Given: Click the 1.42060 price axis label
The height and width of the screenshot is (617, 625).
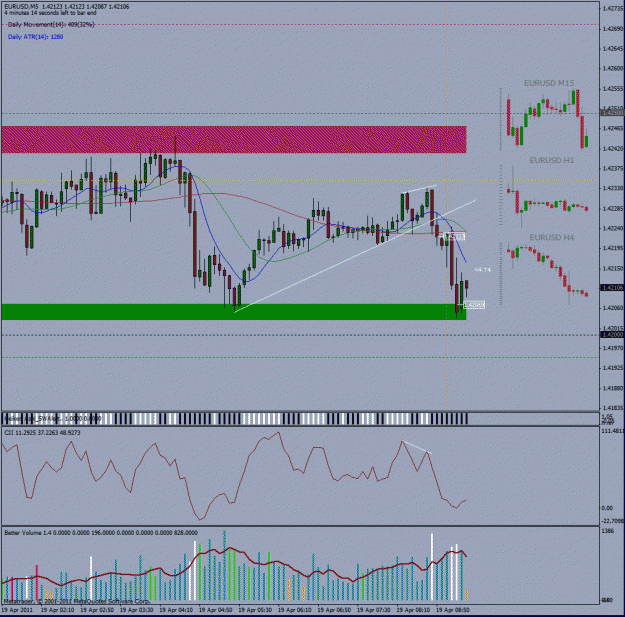Looking at the screenshot, I should click(x=613, y=308).
